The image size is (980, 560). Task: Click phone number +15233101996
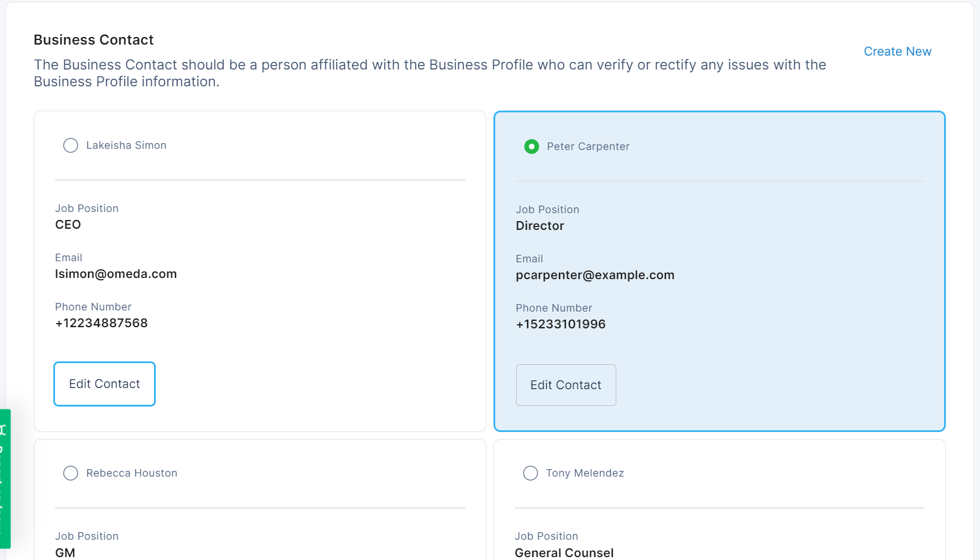click(561, 324)
